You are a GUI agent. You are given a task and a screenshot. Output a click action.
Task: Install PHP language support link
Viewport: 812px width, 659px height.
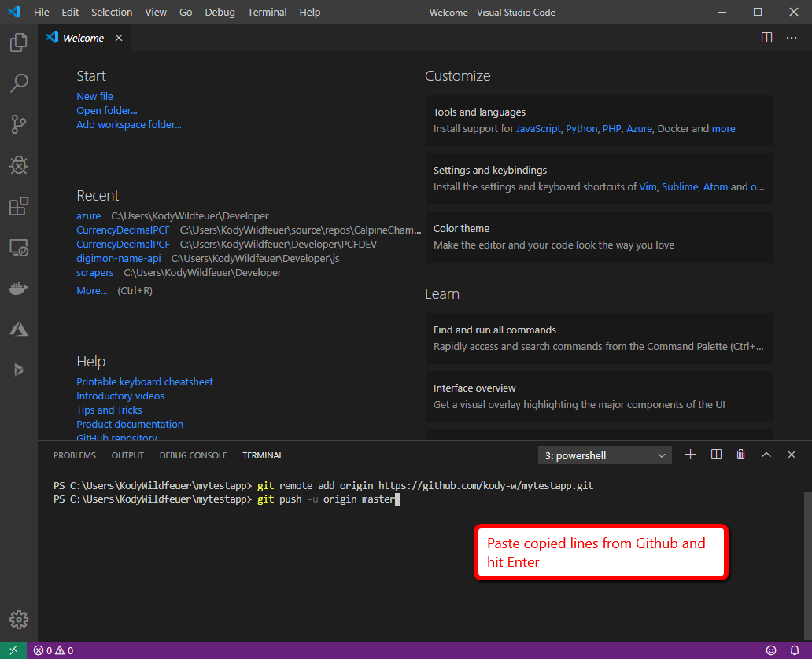tap(611, 128)
